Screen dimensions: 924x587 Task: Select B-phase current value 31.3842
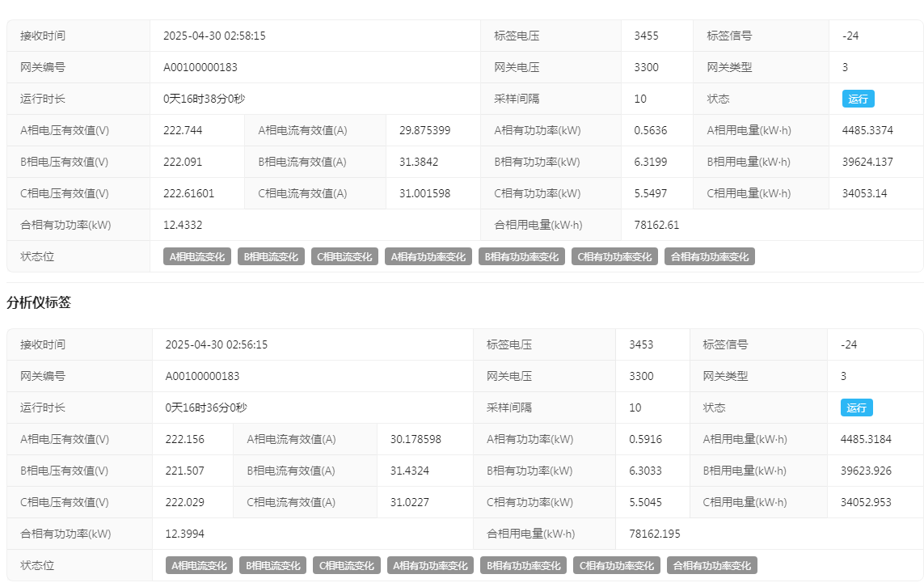(419, 162)
